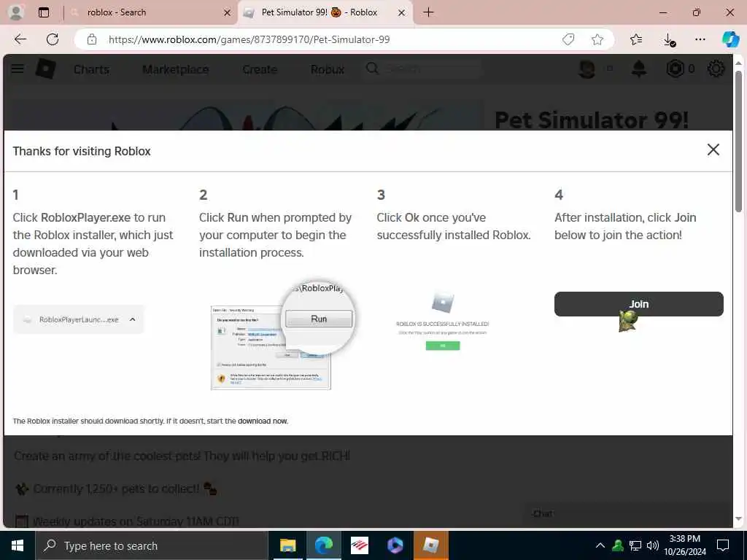Open the tab actions menu icon

click(x=44, y=12)
